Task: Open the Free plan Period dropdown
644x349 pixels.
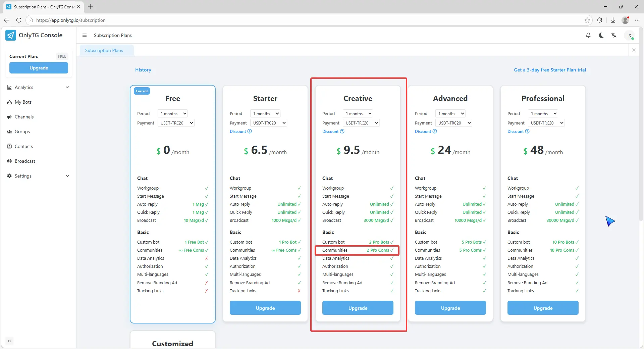Action: (172, 114)
